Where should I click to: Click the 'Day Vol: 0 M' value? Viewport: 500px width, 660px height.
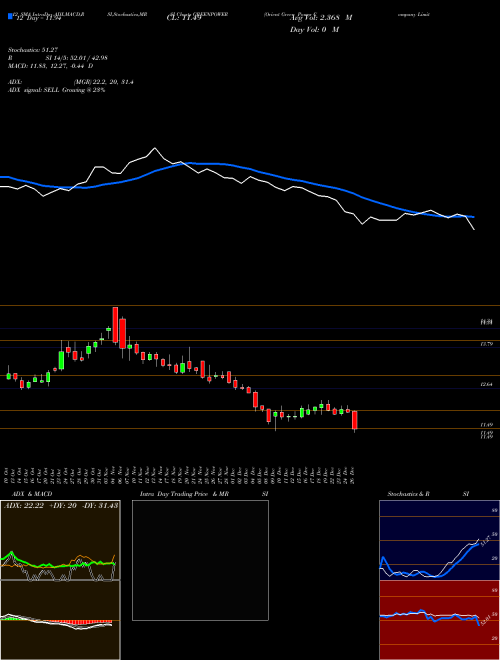click(314, 29)
